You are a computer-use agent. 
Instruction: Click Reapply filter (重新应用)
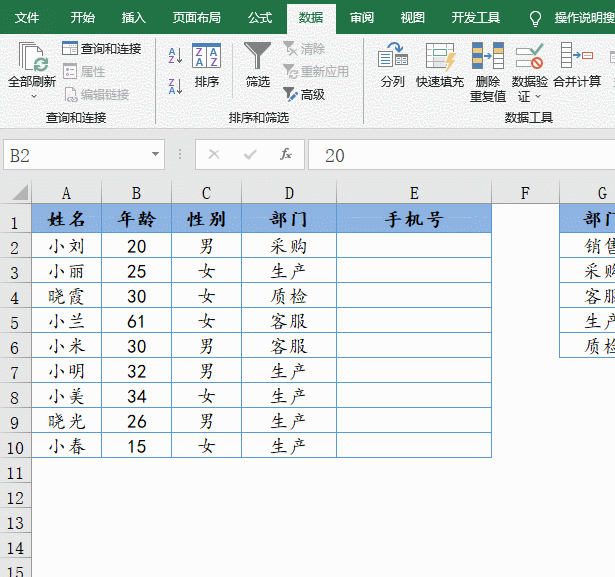pyautogui.click(x=316, y=71)
